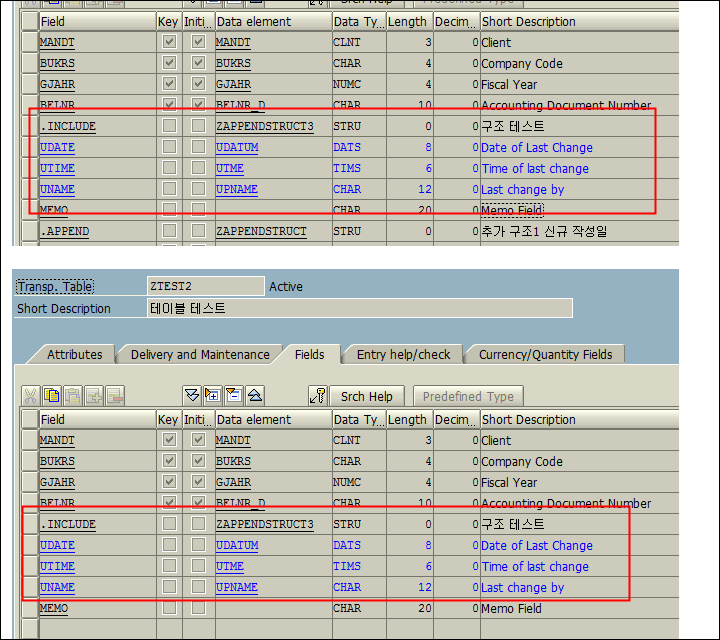Open the Attributes tab
Screen dimensions: 720x640
(x=74, y=354)
